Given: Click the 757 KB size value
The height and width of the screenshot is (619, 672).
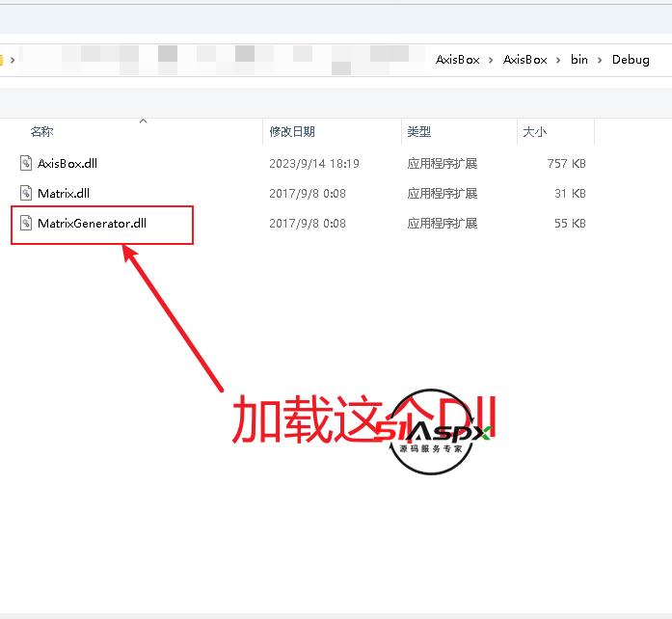Looking at the screenshot, I should tap(566, 163).
